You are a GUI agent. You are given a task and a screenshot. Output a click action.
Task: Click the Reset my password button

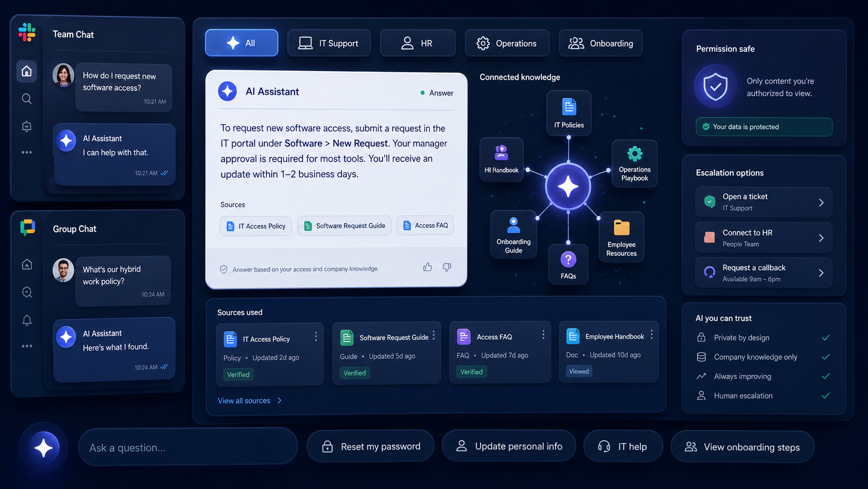371,446
